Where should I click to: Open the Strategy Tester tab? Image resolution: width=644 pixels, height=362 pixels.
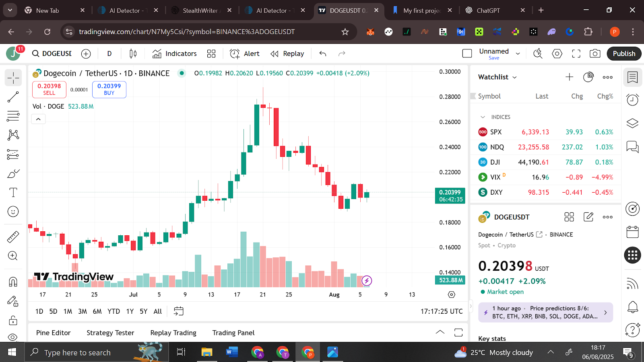(110, 333)
